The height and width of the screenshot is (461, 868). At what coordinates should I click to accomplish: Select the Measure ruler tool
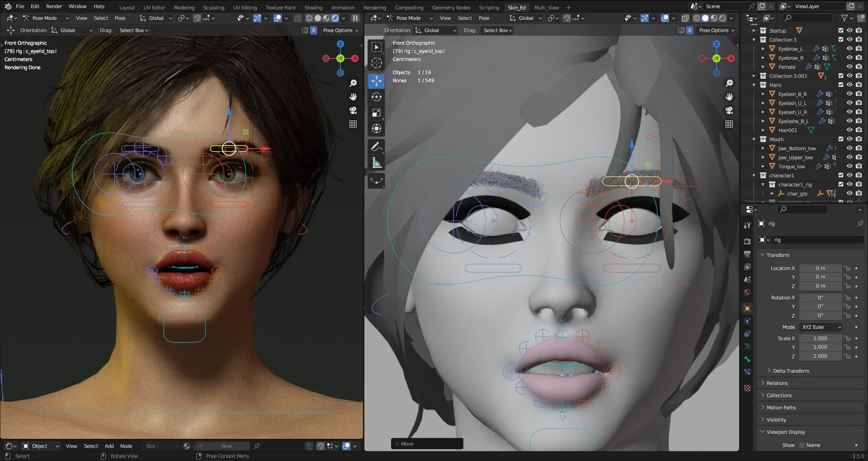point(376,163)
